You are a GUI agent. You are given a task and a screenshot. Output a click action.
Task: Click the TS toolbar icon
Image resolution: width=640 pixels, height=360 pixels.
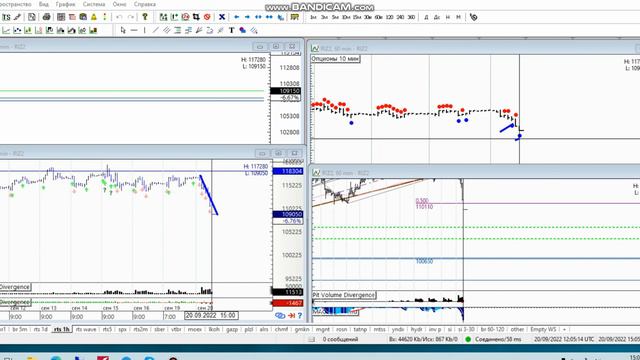[6, 17]
